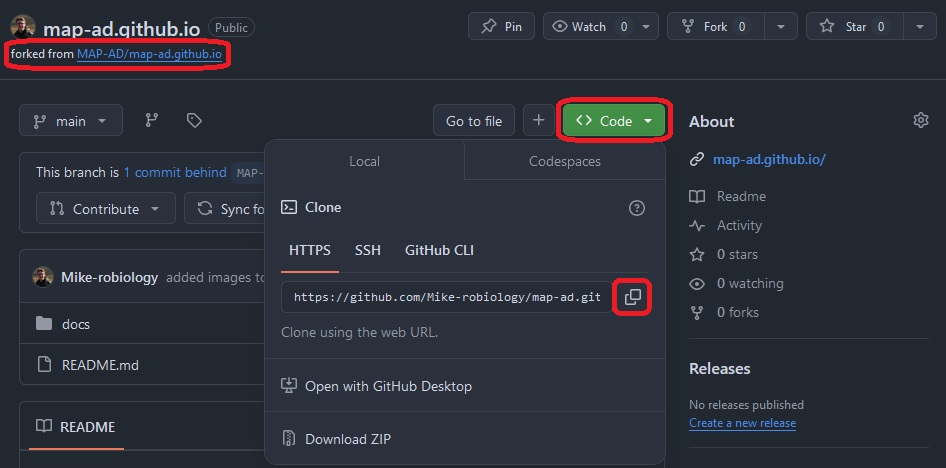Open the 1 commit behind link
The image size is (946, 468).
point(175,172)
